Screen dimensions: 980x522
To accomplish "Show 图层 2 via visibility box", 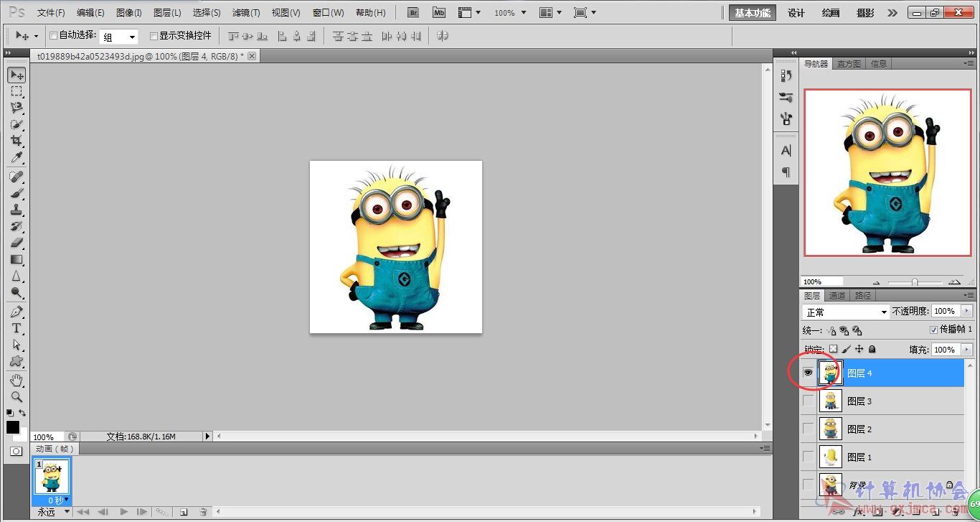I will (x=809, y=429).
